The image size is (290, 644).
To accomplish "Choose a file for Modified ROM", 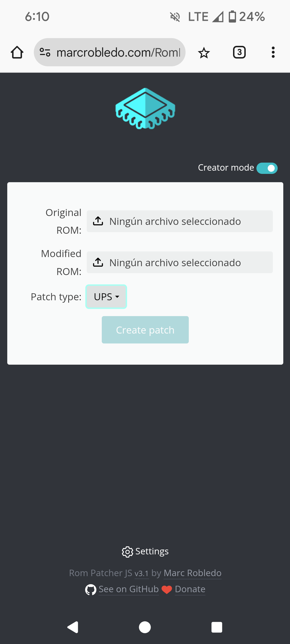I will pos(180,262).
